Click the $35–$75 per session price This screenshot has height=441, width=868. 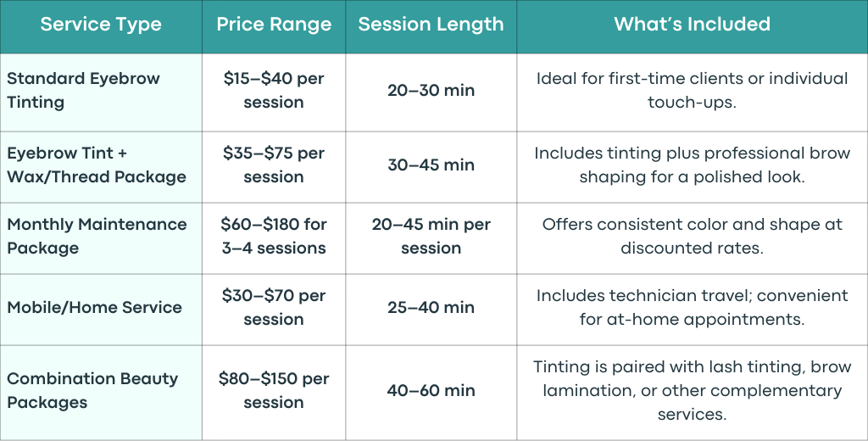(x=274, y=165)
